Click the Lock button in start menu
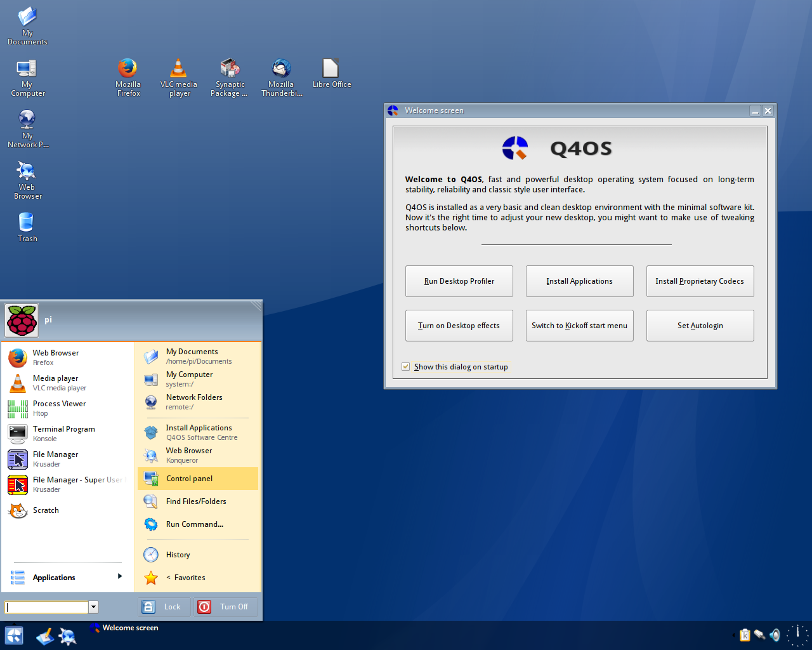 [164, 607]
